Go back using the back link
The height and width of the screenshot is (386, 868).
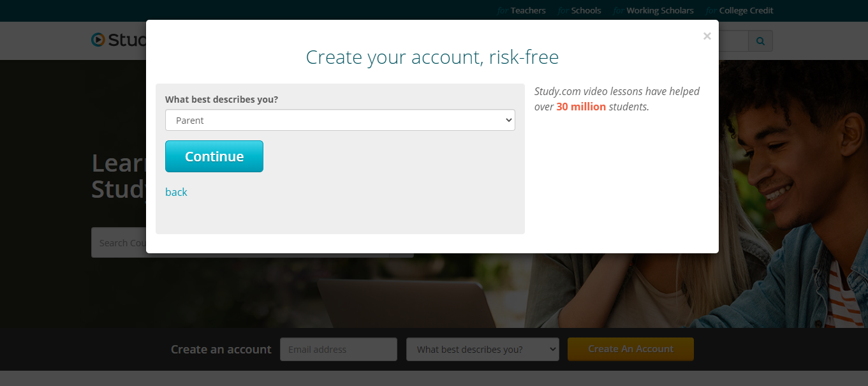(176, 192)
